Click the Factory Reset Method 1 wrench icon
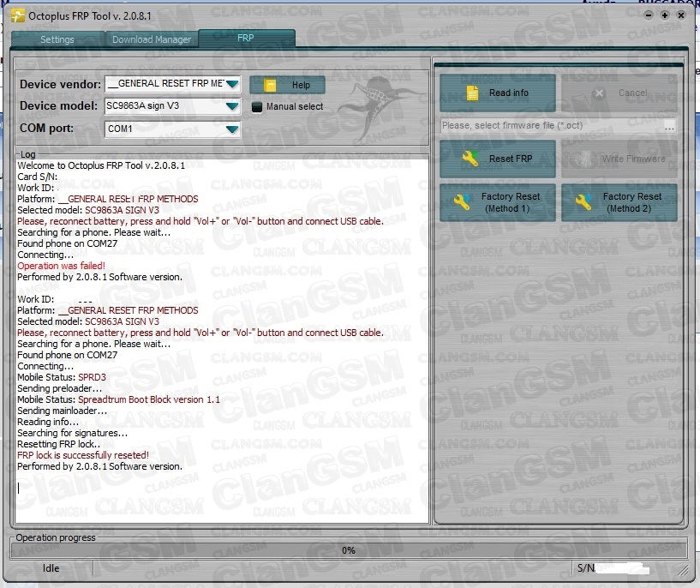This screenshot has width=700, height=588. pyautogui.click(x=463, y=202)
